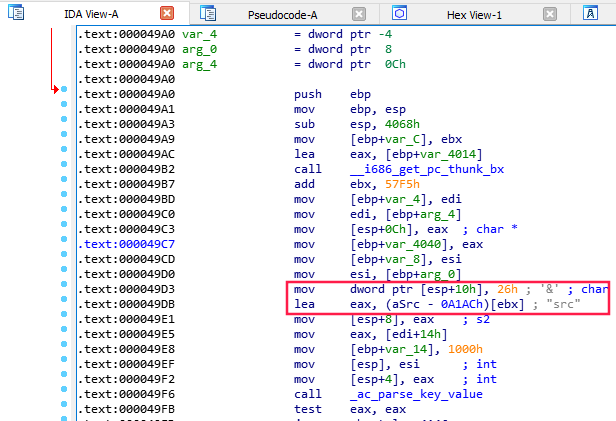Click the IDA View-A tab icon

pyautogui.click(x=15, y=13)
